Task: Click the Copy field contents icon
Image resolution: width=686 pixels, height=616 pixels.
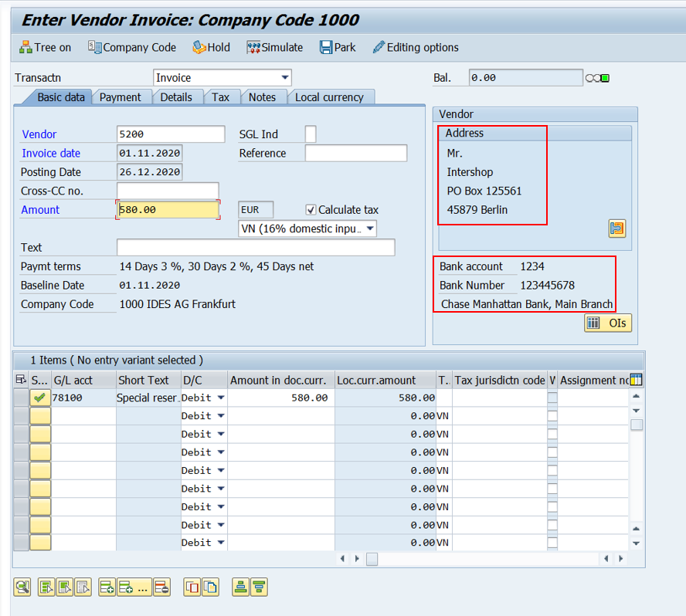Action: click(210, 587)
